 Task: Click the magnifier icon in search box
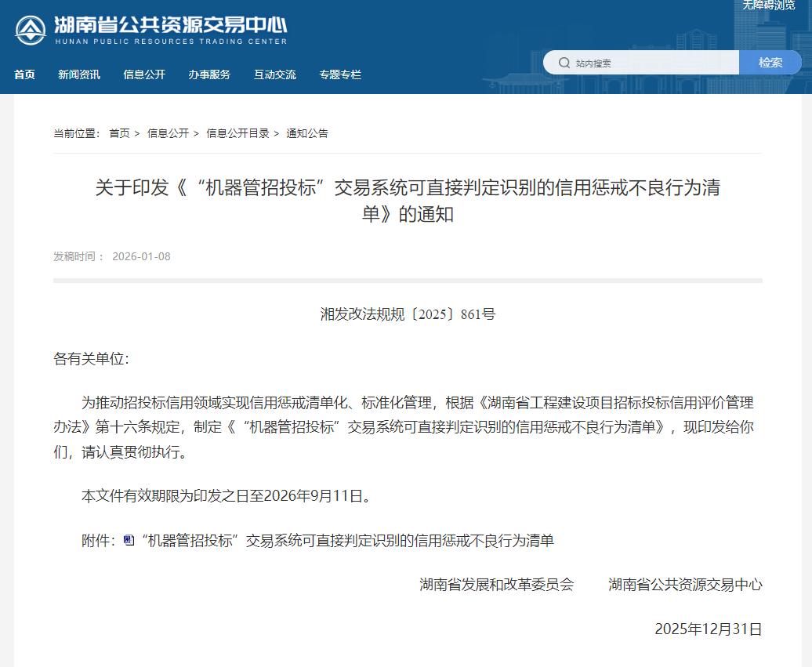coord(563,63)
